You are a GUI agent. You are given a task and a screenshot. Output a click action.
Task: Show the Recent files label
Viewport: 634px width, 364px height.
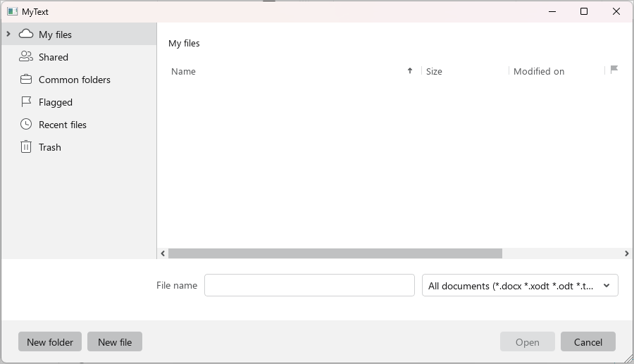point(63,125)
